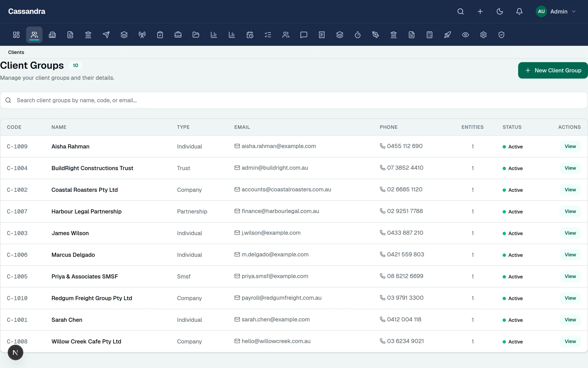View the Priya & Associates SMSF group
588x368 pixels.
point(570,276)
